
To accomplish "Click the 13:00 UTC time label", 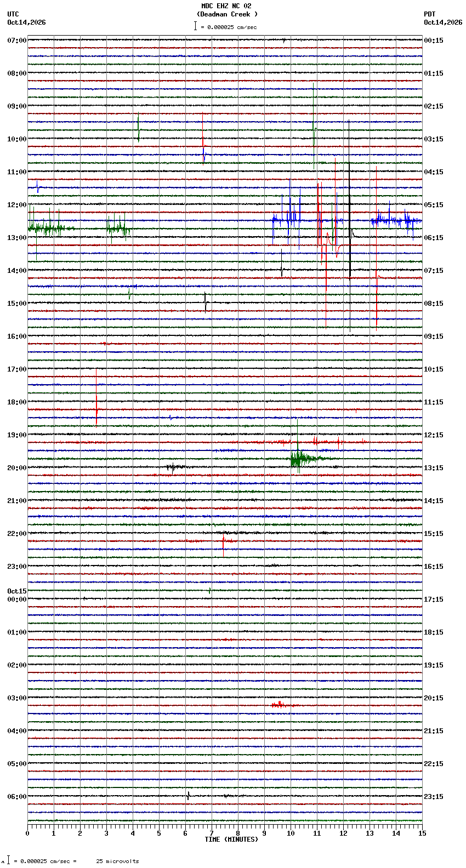I will [17, 238].
